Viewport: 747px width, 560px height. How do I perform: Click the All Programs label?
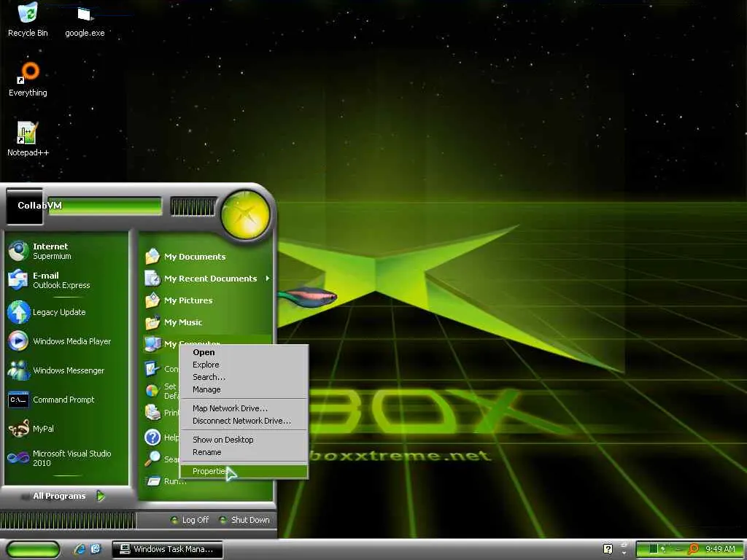click(x=59, y=496)
